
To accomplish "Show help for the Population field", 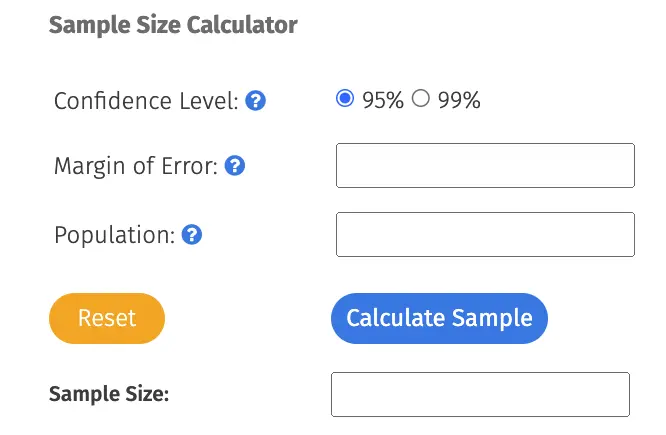I will pos(192,234).
